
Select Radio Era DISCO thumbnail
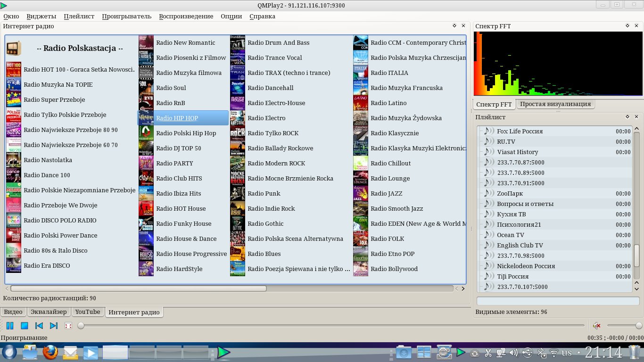[14, 265]
